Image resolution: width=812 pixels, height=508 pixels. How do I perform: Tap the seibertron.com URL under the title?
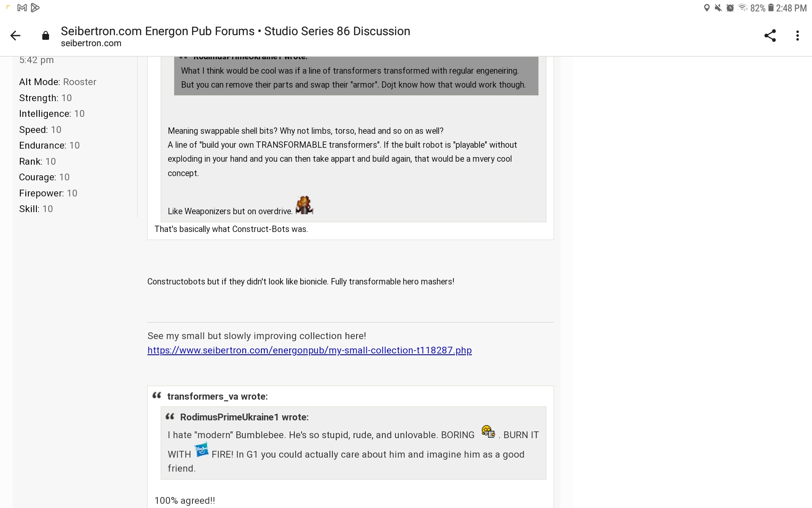pos(91,43)
